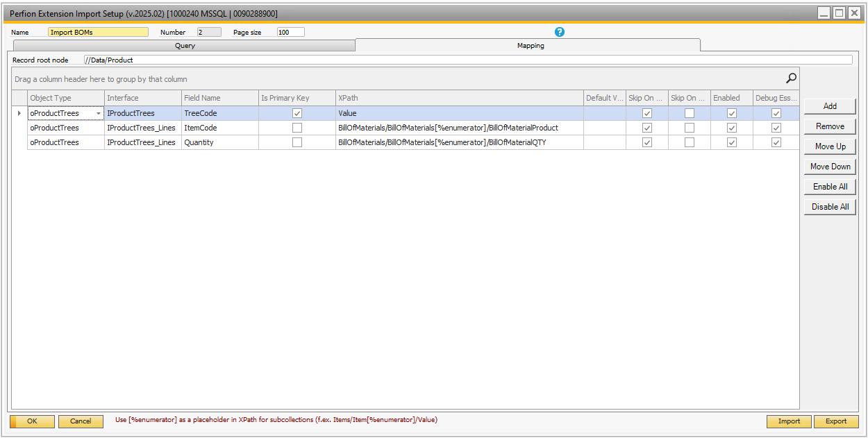This screenshot has height=438, width=868.
Task: Click Enable All button
Action: (830, 187)
